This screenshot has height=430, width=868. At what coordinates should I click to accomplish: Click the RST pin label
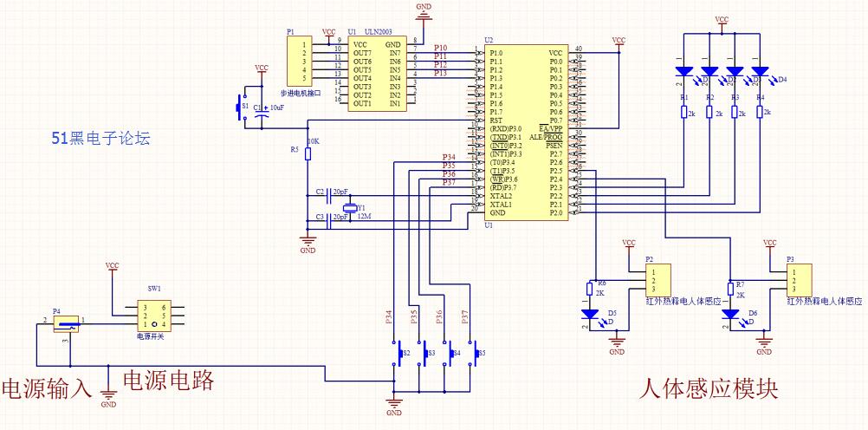coord(496,121)
